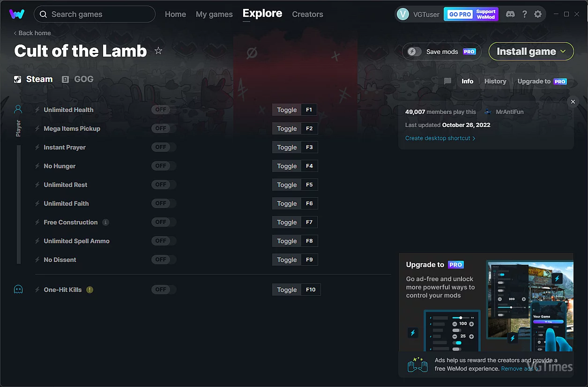Click lightning icon beside No Hunger
This screenshot has width=588, height=387.
37,166
